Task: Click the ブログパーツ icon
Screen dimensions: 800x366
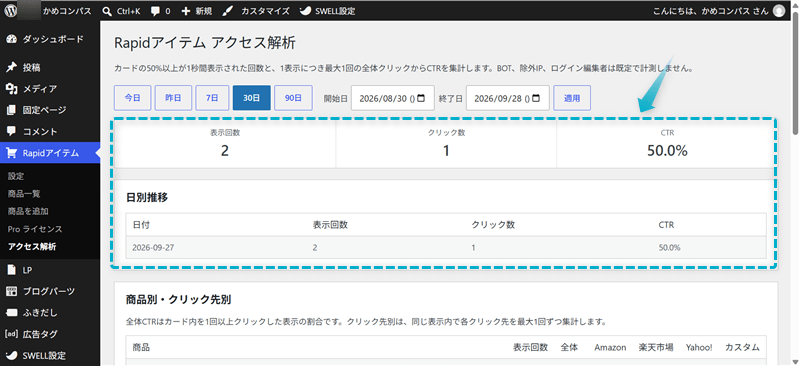Action: pos(12,291)
